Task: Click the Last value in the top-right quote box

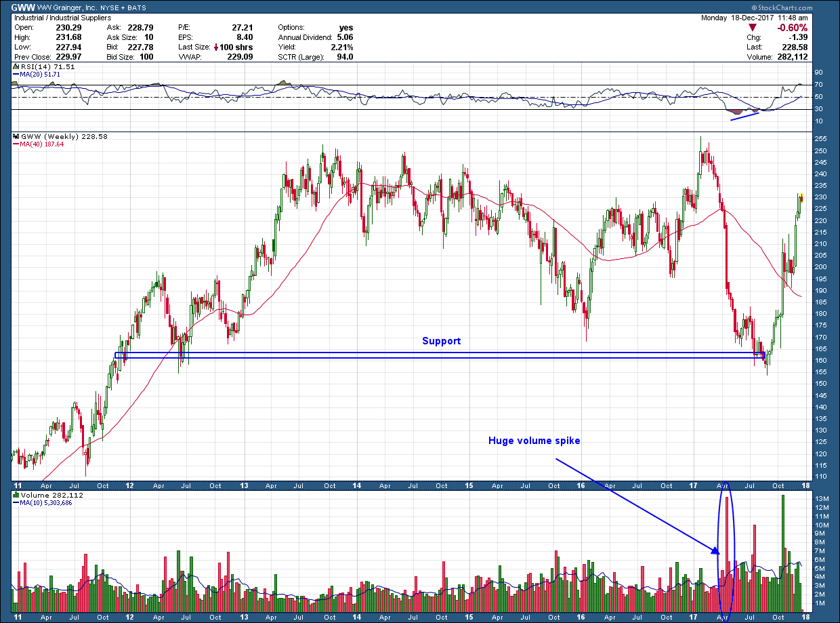Action: (795, 47)
